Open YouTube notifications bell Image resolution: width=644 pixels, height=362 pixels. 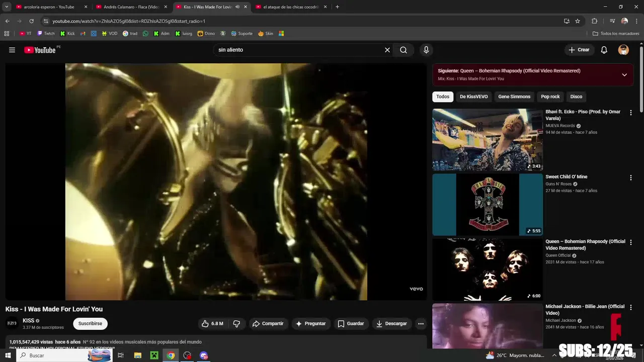coord(604,50)
